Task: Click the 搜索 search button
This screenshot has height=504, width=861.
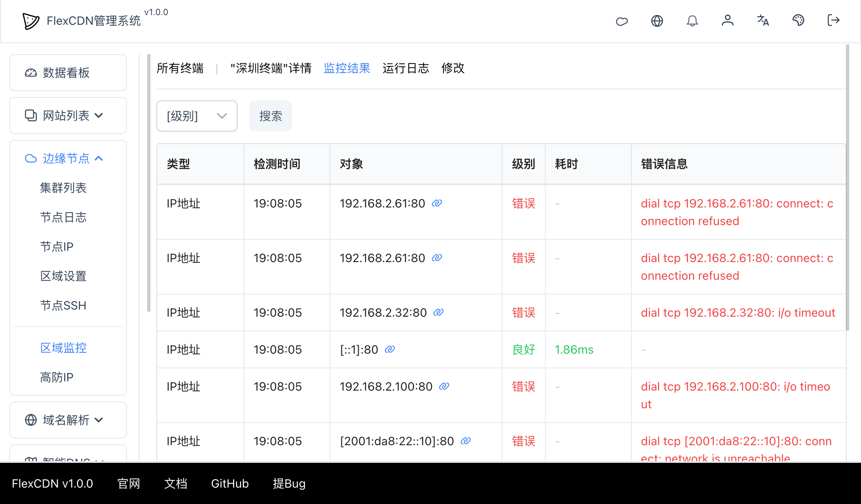Action: tap(270, 116)
